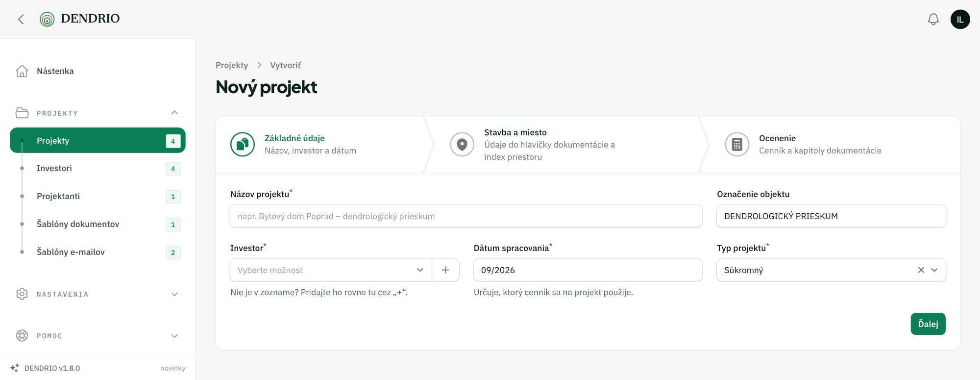Open Investori in sidebar
980x380 pixels.
click(98, 168)
